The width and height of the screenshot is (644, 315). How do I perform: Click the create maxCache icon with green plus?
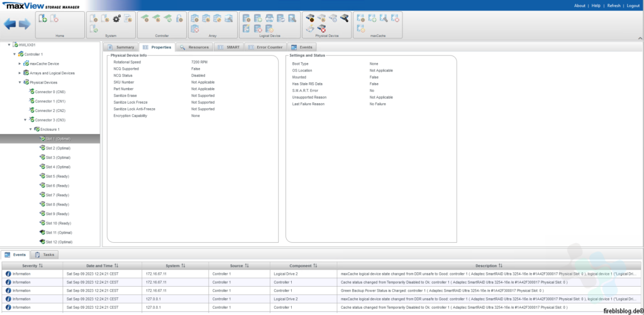(372, 18)
